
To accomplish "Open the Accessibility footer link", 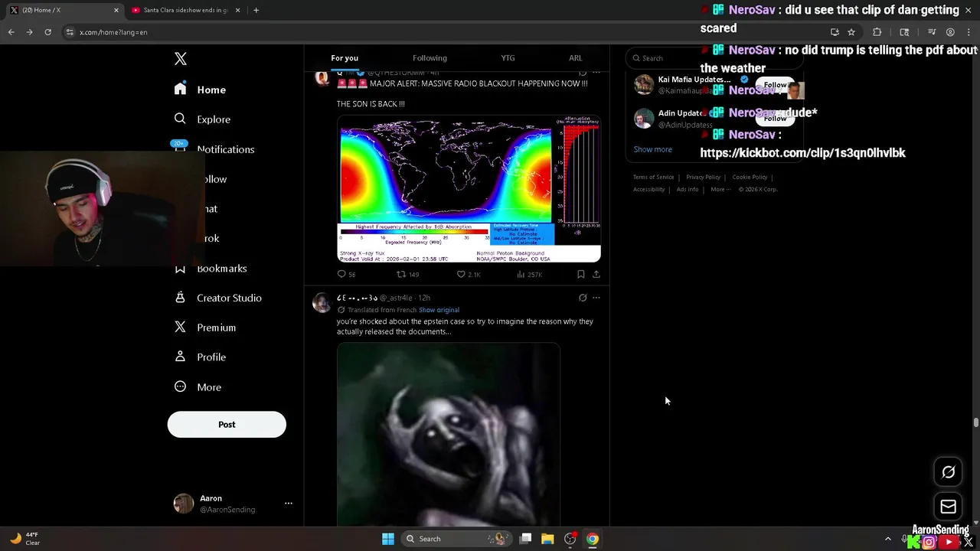I will coord(648,189).
